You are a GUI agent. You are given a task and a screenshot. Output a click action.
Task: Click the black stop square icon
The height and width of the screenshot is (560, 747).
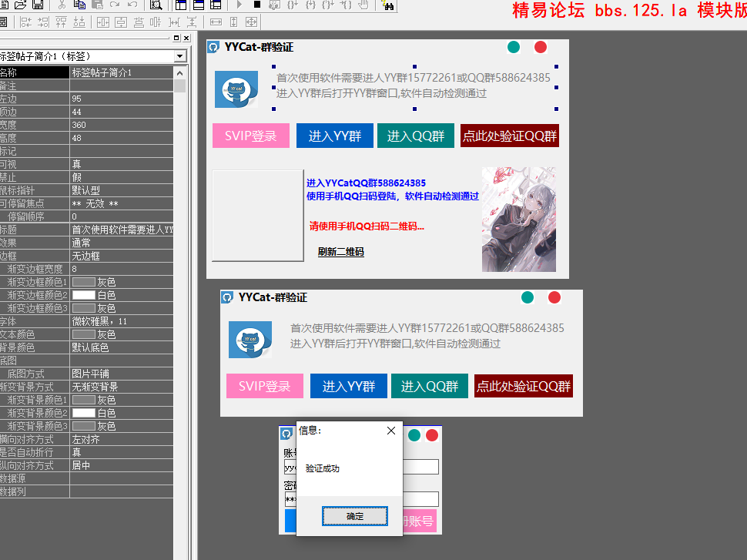point(256,5)
